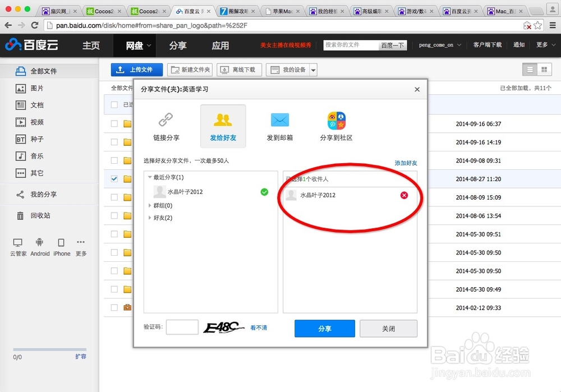Focus the 搜索你的文件 search box

coord(351,45)
